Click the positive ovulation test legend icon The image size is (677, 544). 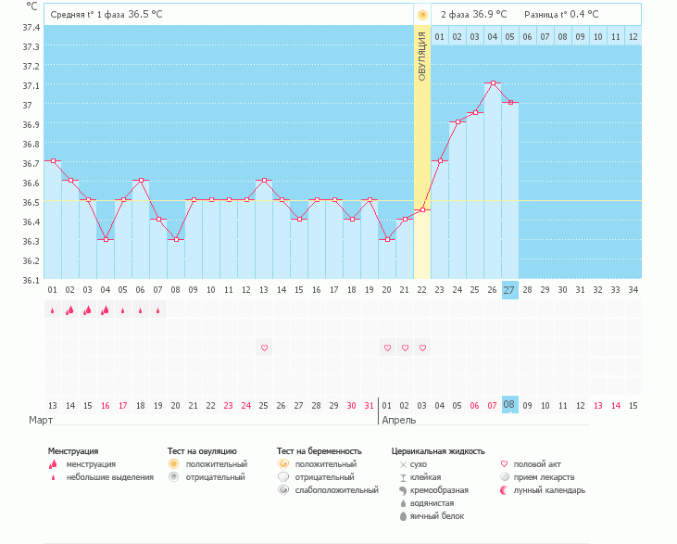pyautogui.click(x=174, y=464)
